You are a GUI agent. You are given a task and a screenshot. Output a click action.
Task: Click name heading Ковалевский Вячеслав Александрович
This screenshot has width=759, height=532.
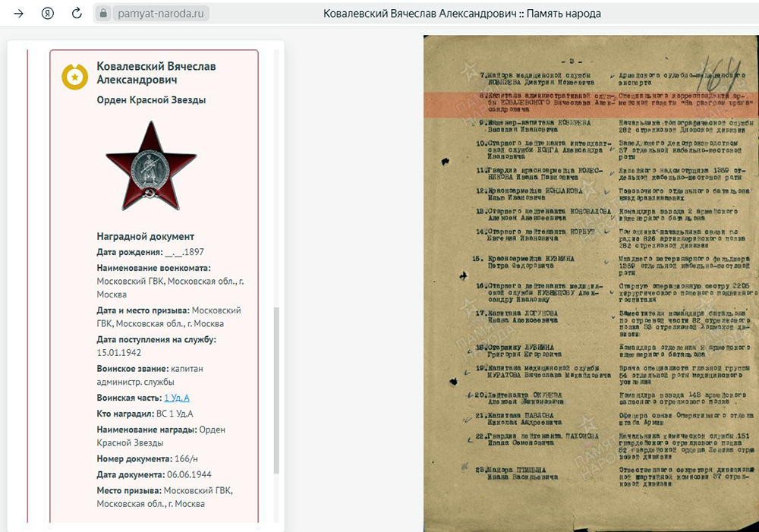(156, 73)
